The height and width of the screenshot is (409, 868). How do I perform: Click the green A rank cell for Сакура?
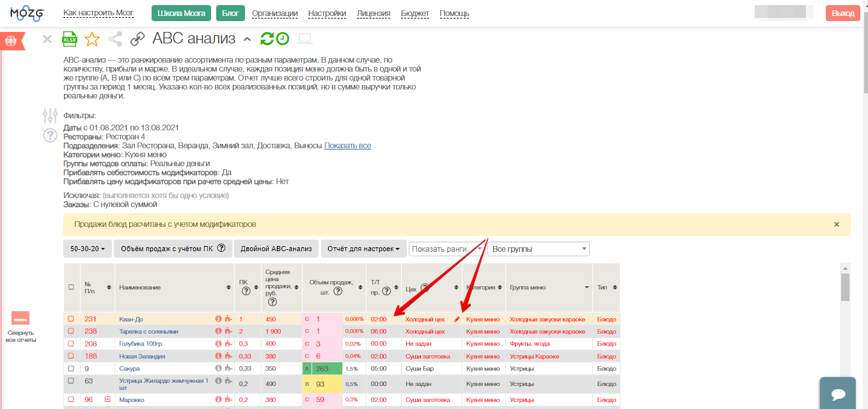[x=307, y=369]
